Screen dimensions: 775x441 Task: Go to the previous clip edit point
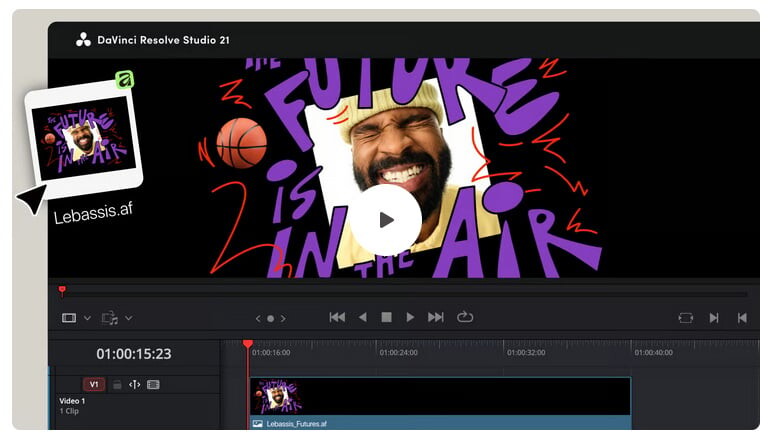[742, 318]
